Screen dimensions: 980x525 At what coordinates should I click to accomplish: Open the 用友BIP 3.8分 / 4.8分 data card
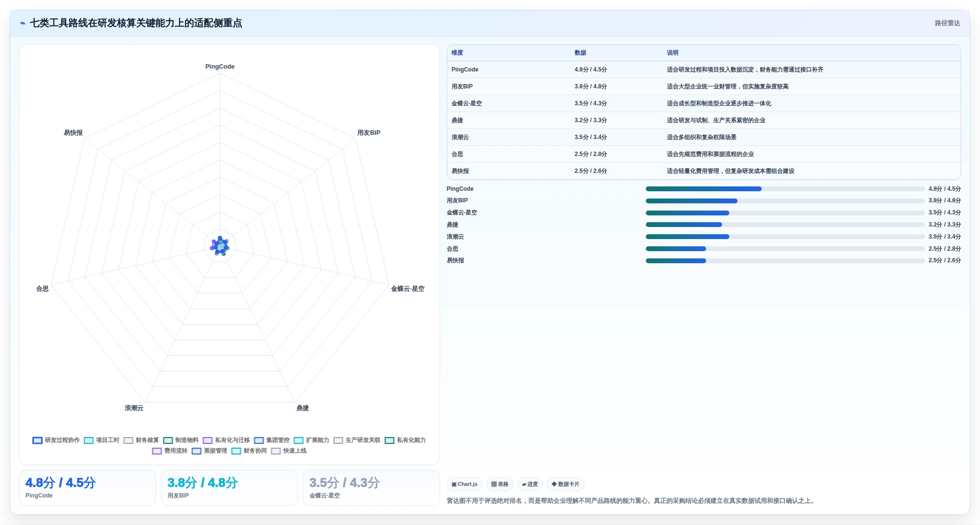pyautogui.click(x=229, y=488)
